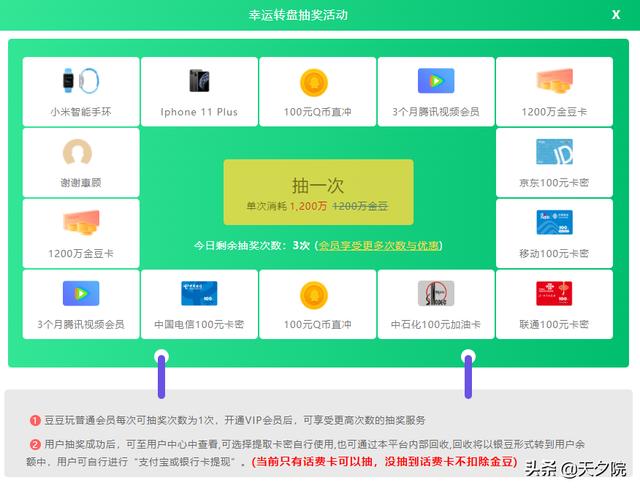The width and height of the screenshot is (640, 491).
Task: Click the top-right 1200万金豆卡 prize icon
Action: point(554,81)
